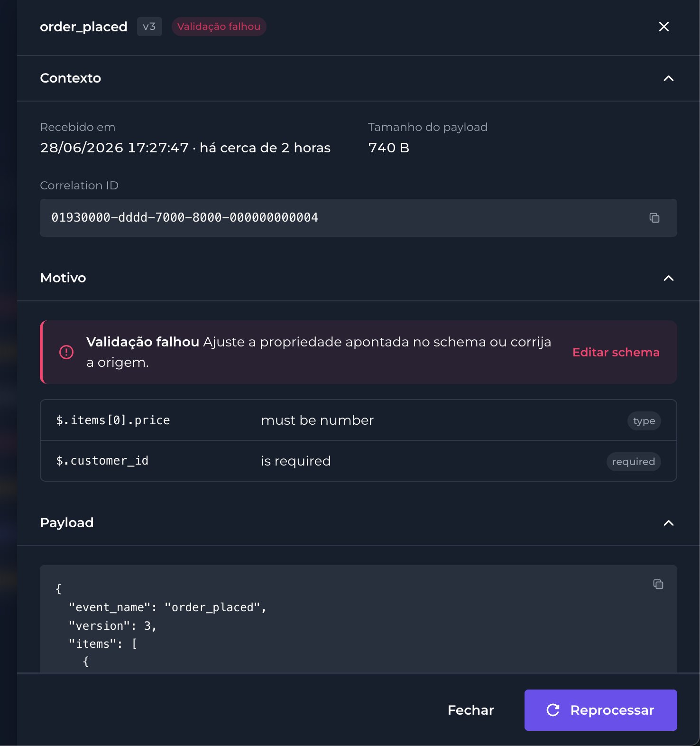Click the Validação falhou status badge
This screenshot has height=746, width=700.
point(219,27)
